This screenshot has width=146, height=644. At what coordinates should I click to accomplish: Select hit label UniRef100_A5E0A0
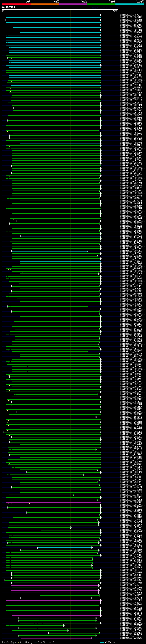coord(131,540)
